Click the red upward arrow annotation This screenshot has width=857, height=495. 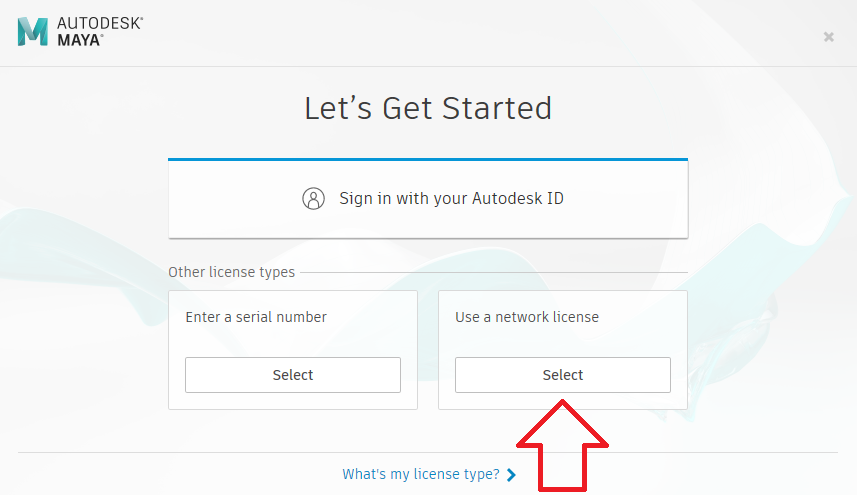562,446
